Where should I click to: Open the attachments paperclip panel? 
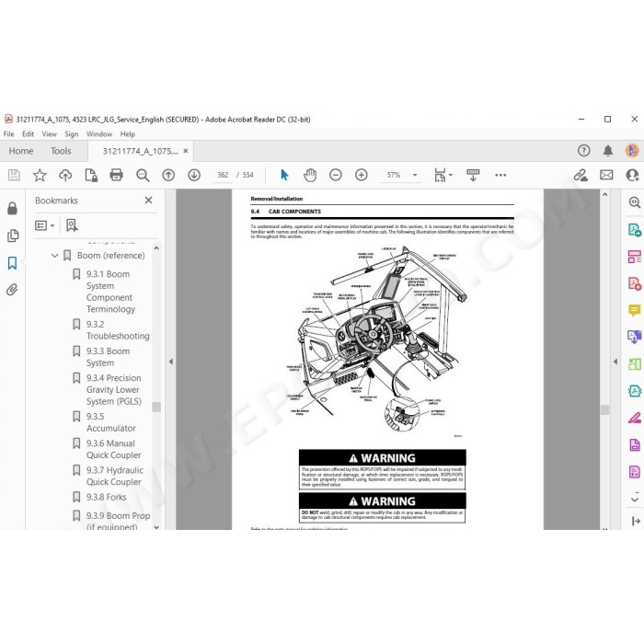pyautogui.click(x=12, y=290)
